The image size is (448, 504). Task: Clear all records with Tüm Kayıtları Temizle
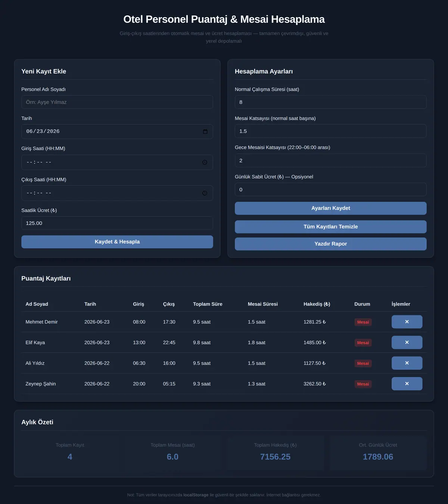click(331, 227)
